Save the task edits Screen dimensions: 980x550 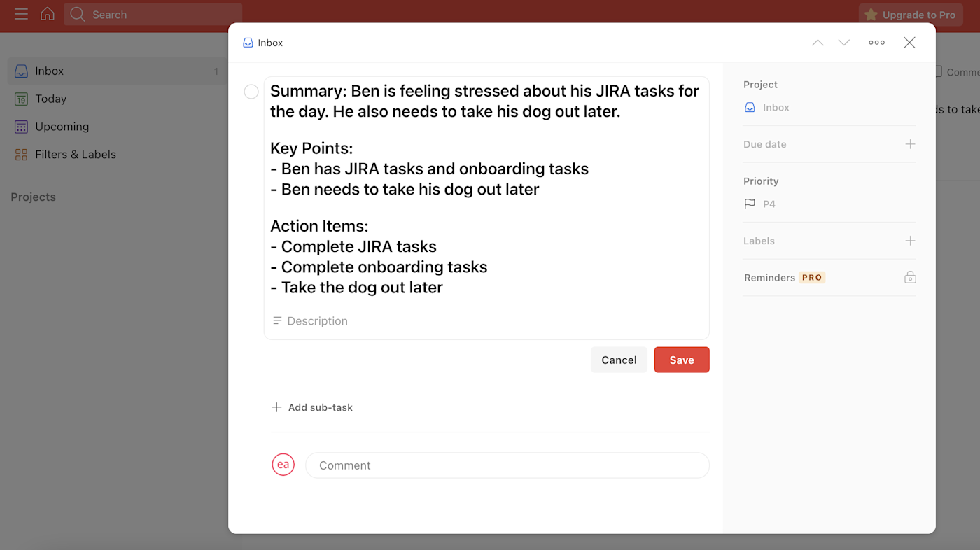coord(682,360)
